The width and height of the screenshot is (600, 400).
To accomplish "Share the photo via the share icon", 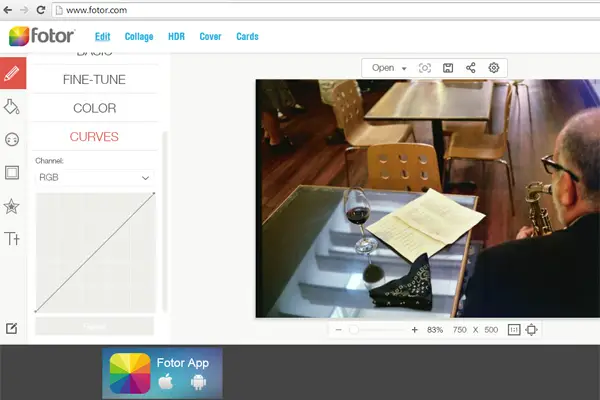I will click(471, 68).
